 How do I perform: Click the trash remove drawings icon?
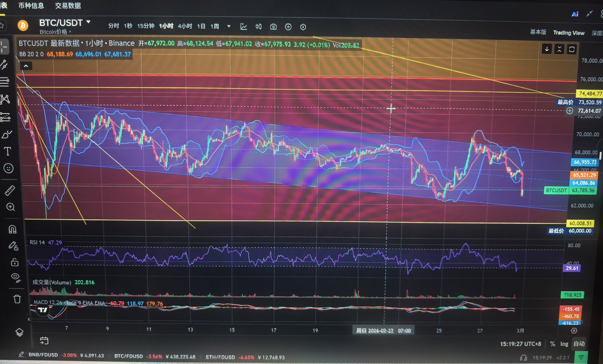coord(17,299)
